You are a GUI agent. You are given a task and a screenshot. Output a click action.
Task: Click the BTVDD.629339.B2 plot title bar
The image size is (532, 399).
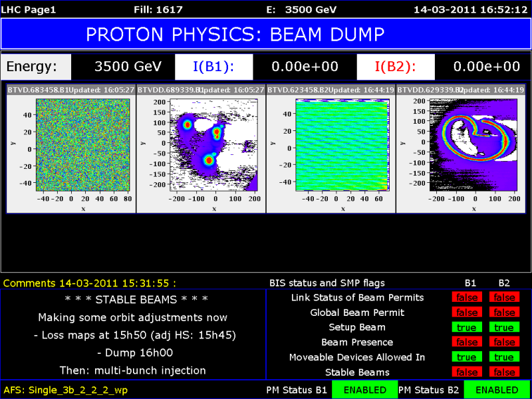coord(461,90)
